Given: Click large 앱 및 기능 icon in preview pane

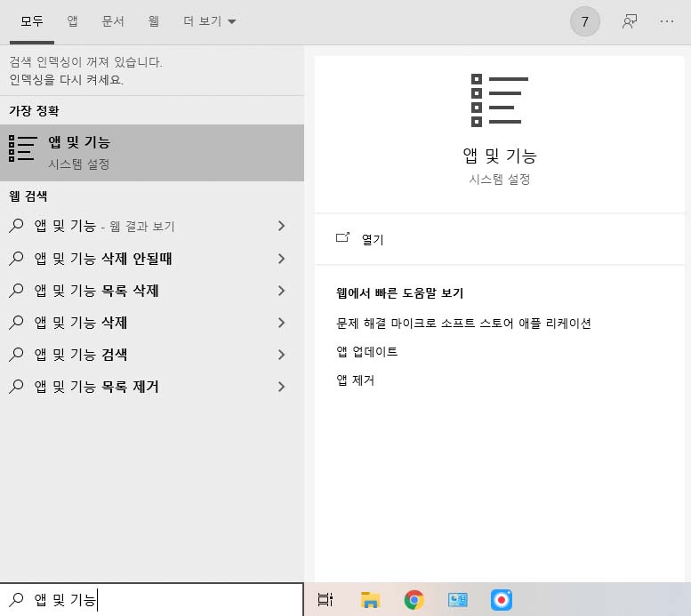Looking at the screenshot, I should [x=499, y=100].
